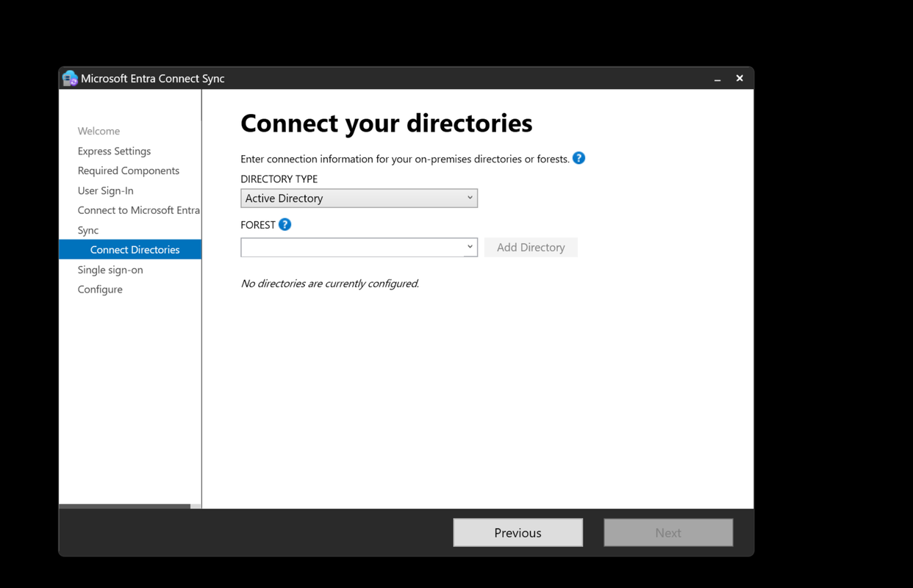
Task: Select Connect Directories sidebar item
Action: click(130, 250)
